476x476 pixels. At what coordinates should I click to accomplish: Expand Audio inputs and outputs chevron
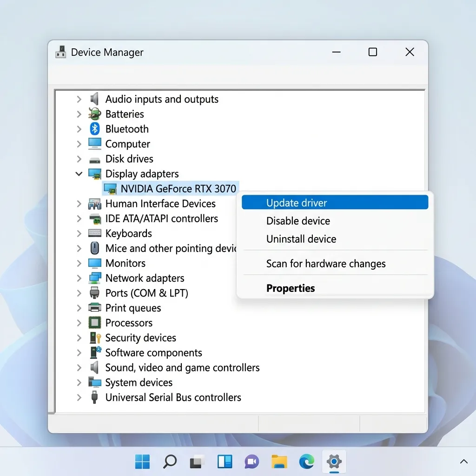tap(79, 99)
